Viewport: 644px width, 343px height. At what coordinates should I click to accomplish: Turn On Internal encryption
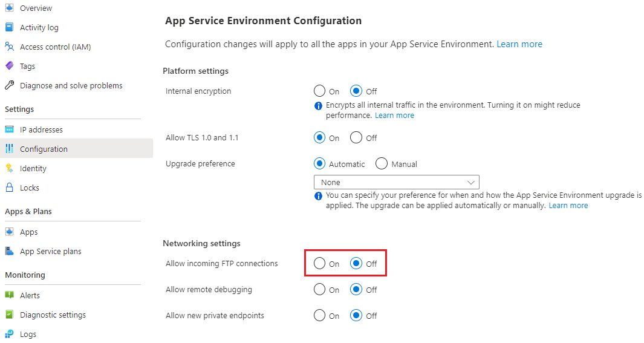coord(320,91)
